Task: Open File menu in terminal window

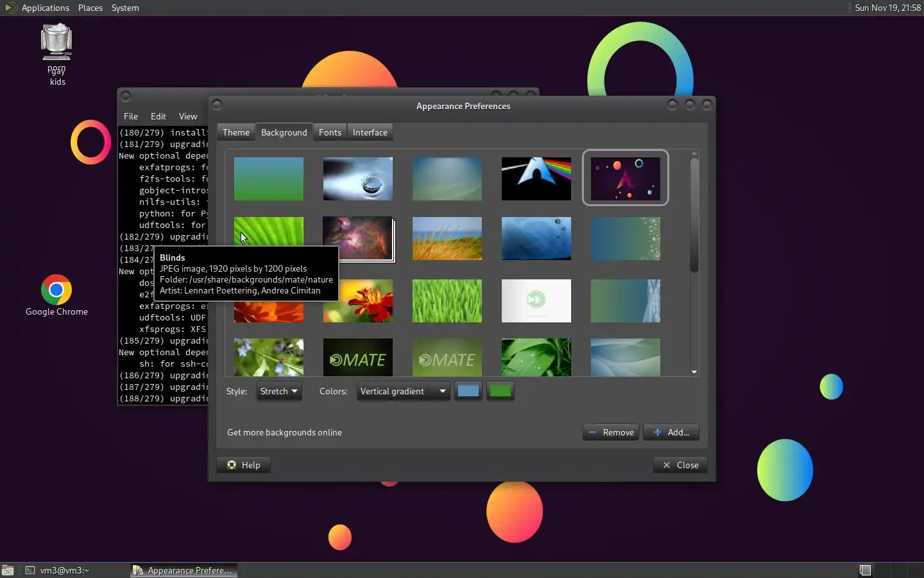Action: pyautogui.click(x=131, y=116)
